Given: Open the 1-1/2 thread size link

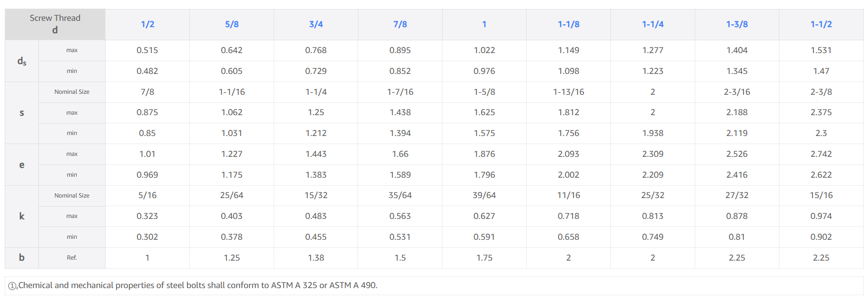Looking at the screenshot, I should tap(821, 24).
